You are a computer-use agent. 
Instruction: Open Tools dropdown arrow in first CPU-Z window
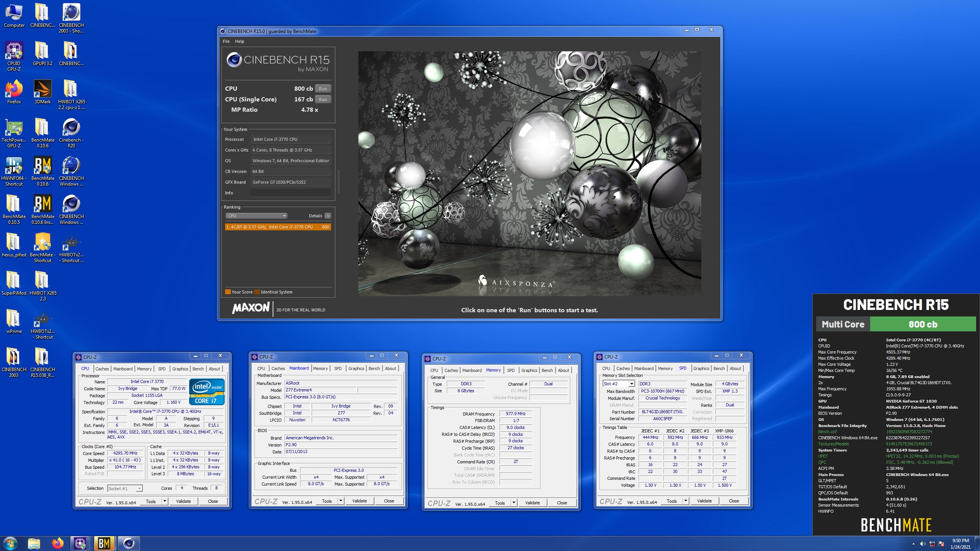point(165,501)
